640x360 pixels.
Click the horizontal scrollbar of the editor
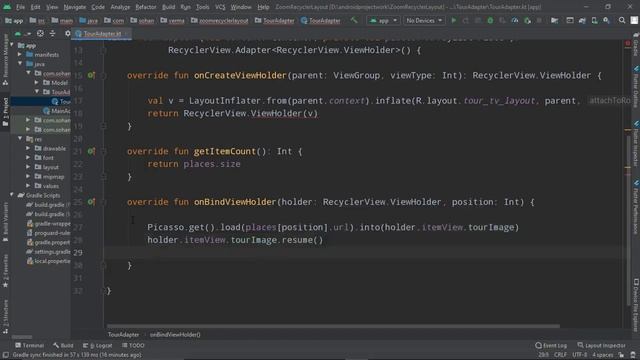coord(333,326)
